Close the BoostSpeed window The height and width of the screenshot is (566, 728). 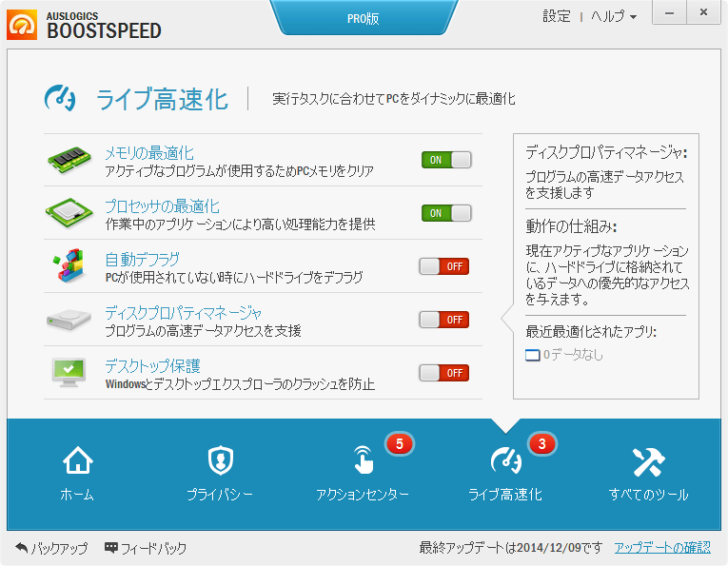703,12
